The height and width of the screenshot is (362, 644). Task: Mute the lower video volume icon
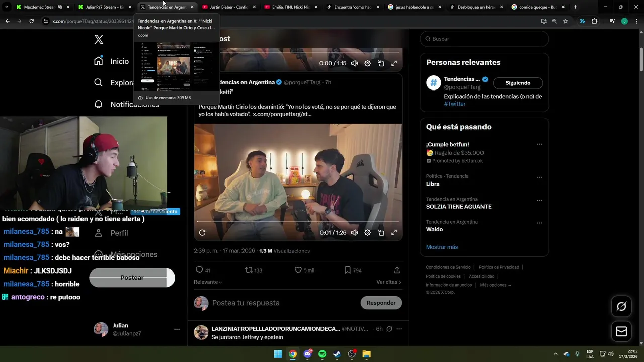355,232
